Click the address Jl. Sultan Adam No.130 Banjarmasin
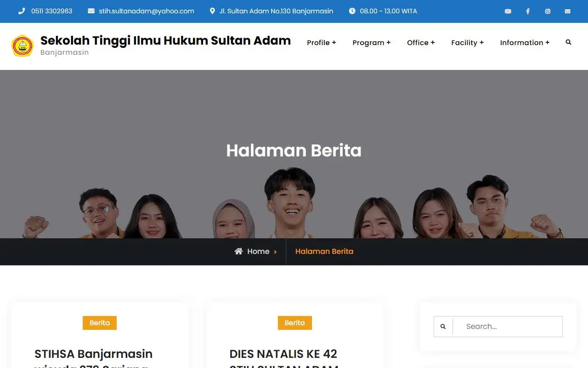This screenshot has width=588, height=368. (x=276, y=11)
